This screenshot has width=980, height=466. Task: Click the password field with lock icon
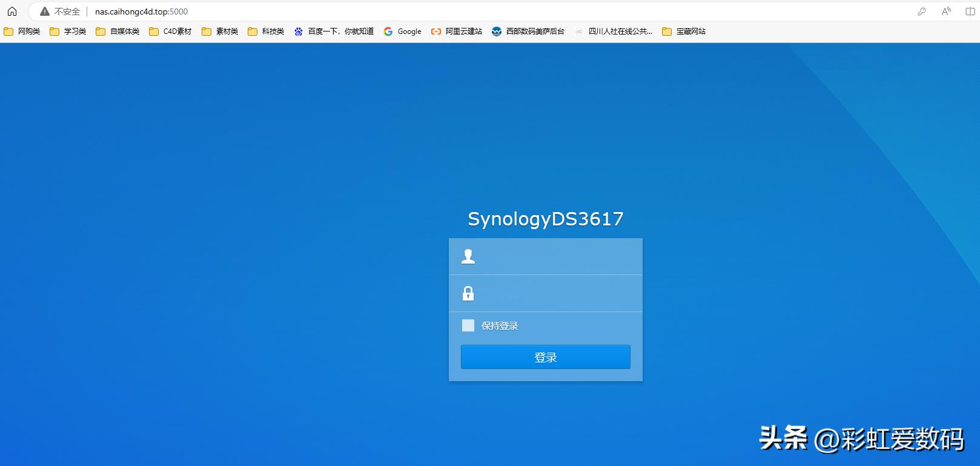[546, 293]
